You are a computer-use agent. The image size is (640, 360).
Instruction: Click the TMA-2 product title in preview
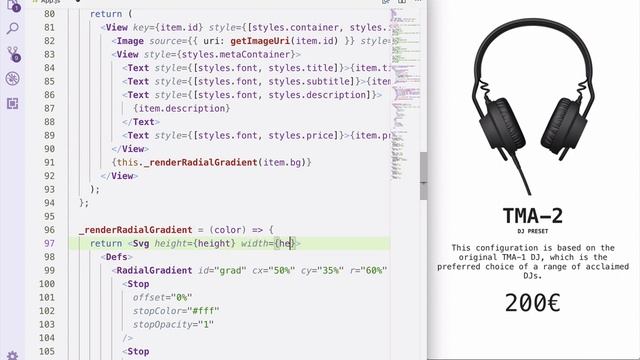tap(533, 216)
